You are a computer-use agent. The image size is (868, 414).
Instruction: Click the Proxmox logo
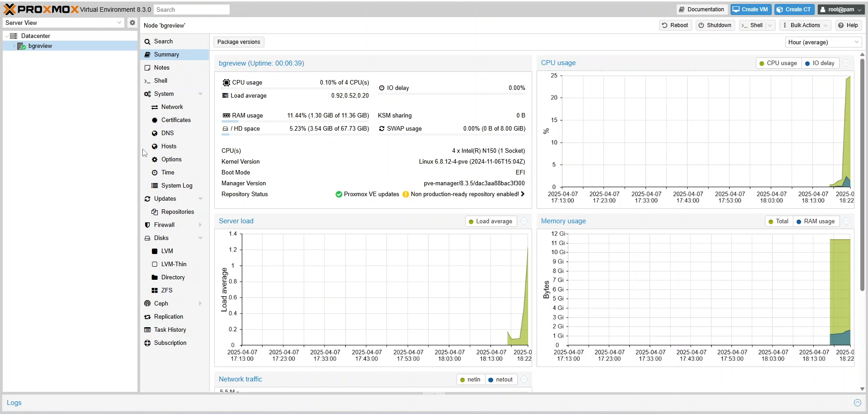pos(41,9)
